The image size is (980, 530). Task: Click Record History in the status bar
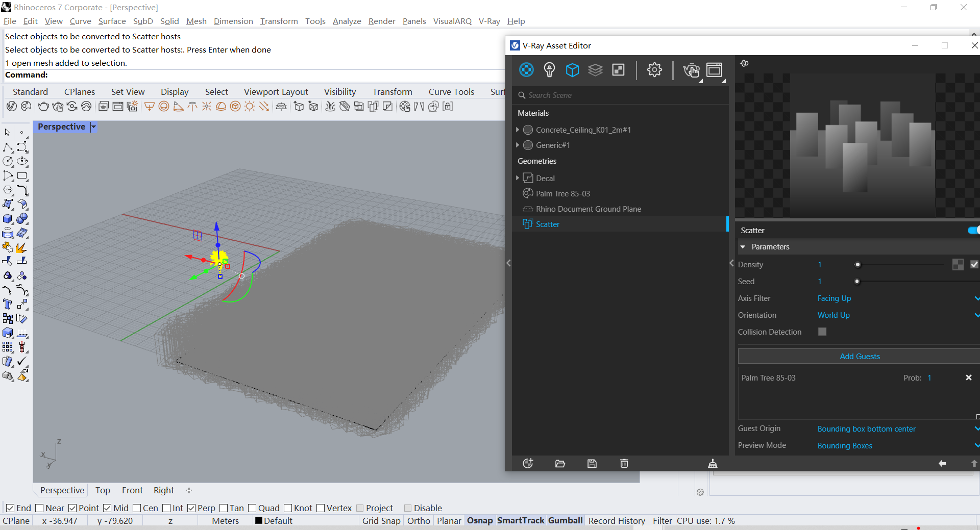(617, 521)
